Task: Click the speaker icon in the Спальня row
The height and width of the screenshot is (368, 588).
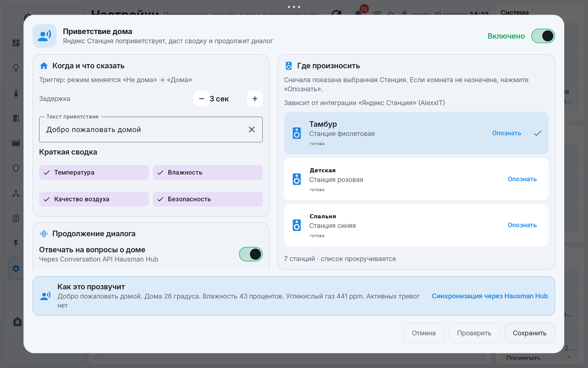Action: (x=297, y=225)
